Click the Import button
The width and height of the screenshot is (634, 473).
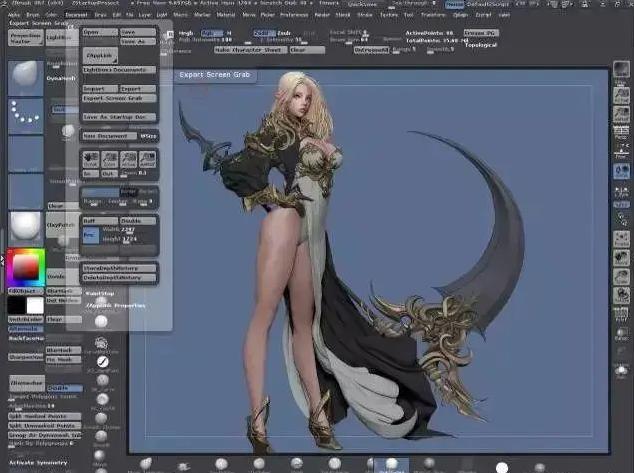[x=100, y=89]
